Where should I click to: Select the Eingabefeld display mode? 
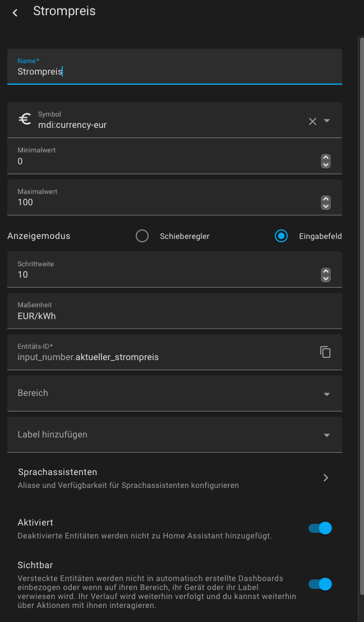pyautogui.click(x=281, y=236)
